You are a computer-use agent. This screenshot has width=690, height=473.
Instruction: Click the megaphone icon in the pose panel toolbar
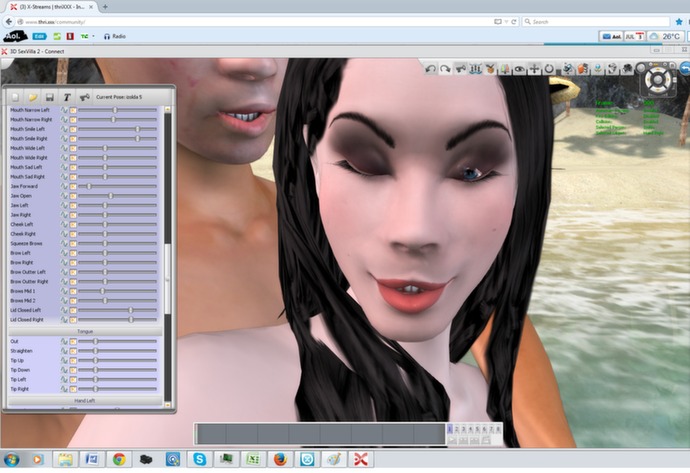84,97
